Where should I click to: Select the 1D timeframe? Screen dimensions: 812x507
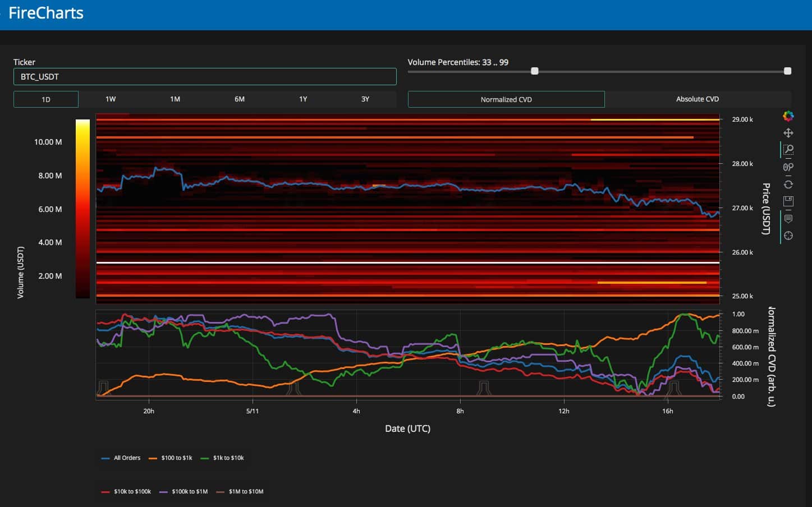click(x=46, y=99)
